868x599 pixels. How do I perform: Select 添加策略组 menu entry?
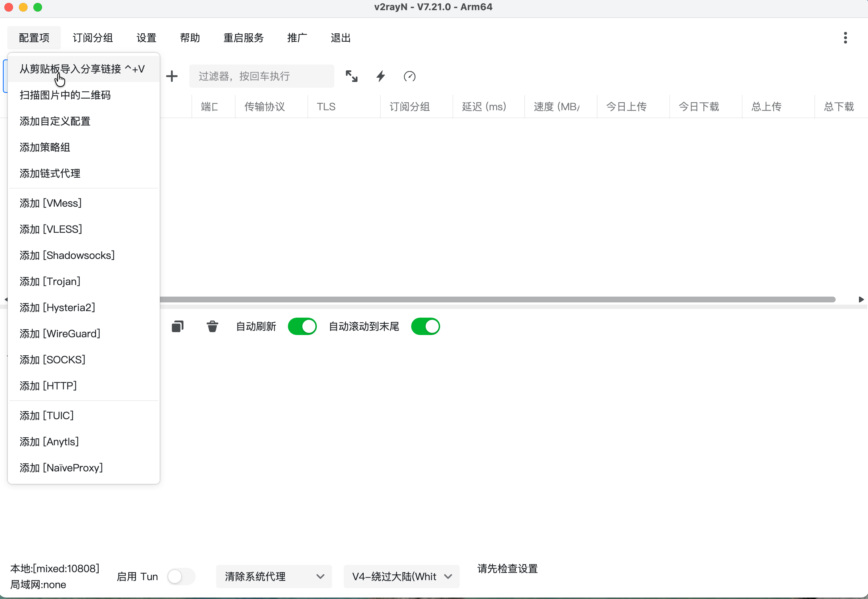click(84, 147)
